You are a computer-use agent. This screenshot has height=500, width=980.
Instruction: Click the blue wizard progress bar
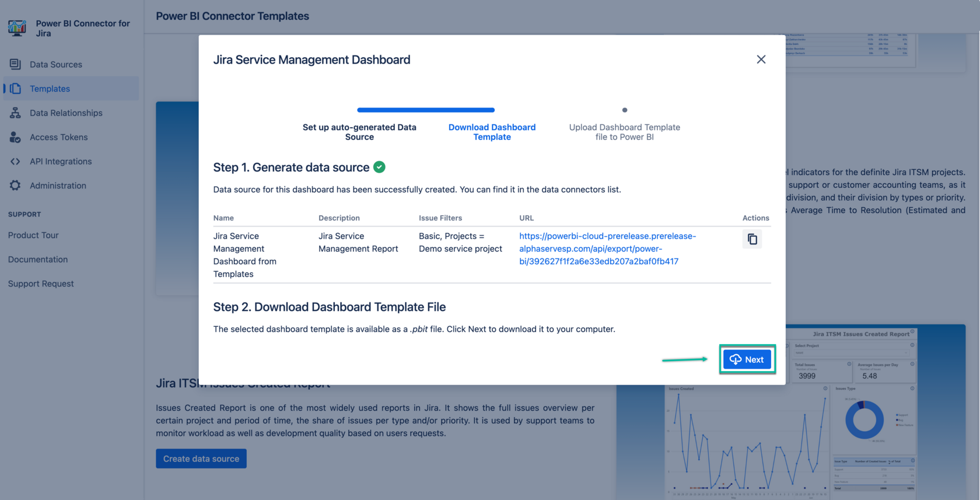click(426, 110)
